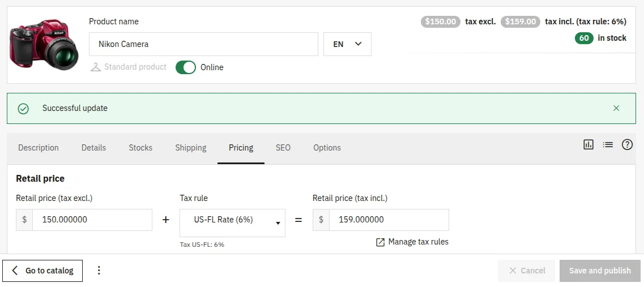The image size is (644, 287).
Task: Switch to the Details tab
Action: [x=93, y=148]
